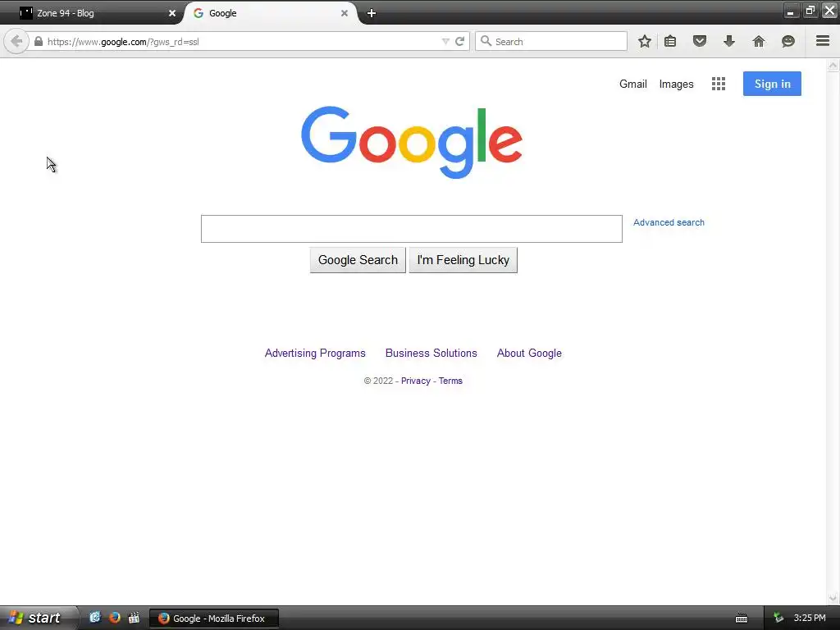Click the blue Sign in button
Screen dimensions: 840x630
click(772, 84)
